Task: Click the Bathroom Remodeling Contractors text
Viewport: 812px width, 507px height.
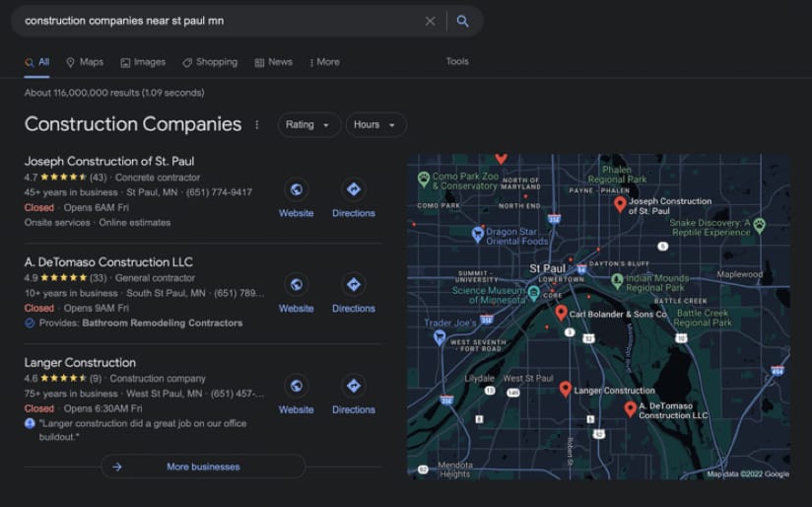Action: [162, 323]
